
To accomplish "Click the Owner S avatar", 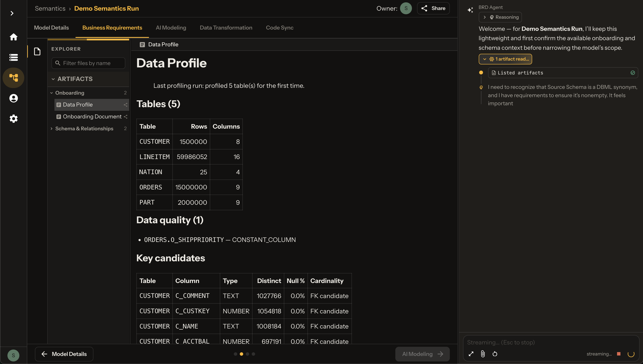I will tap(406, 8).
